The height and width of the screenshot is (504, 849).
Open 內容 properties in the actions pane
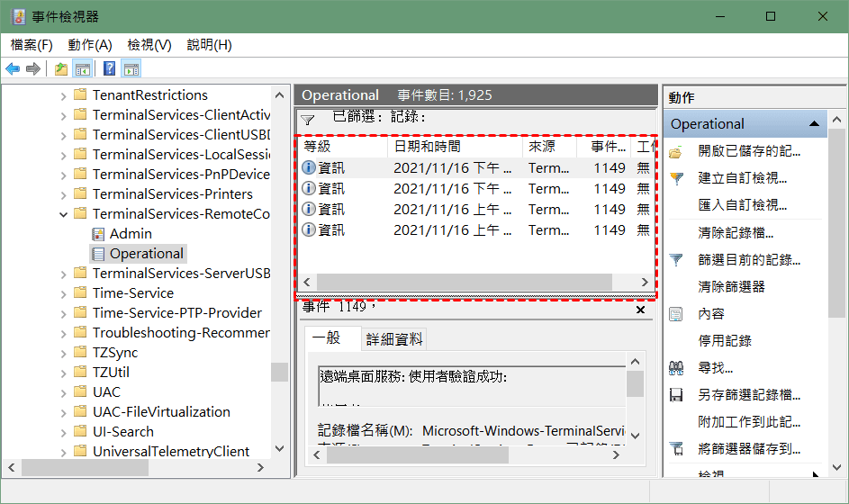click(711, 313)
